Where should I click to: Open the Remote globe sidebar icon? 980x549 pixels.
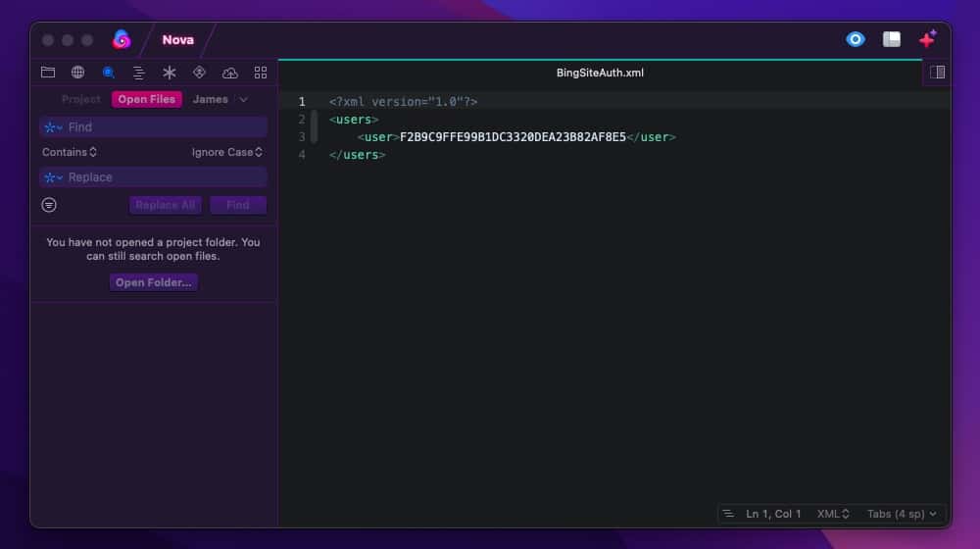click(77, 73)
